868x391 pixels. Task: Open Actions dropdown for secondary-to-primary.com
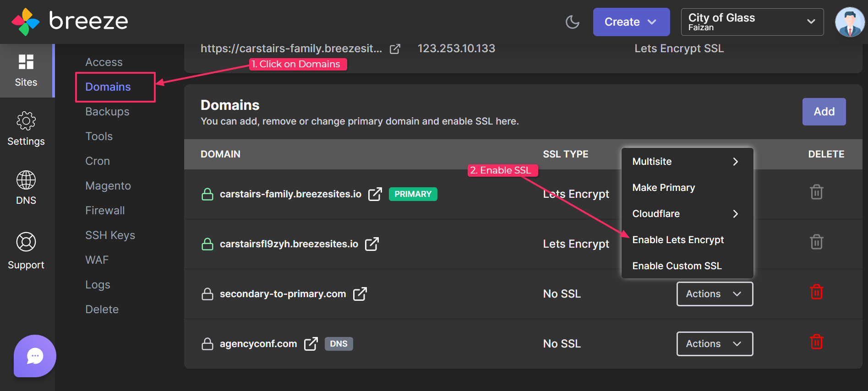pyautogui.click(x=715, y=294)
